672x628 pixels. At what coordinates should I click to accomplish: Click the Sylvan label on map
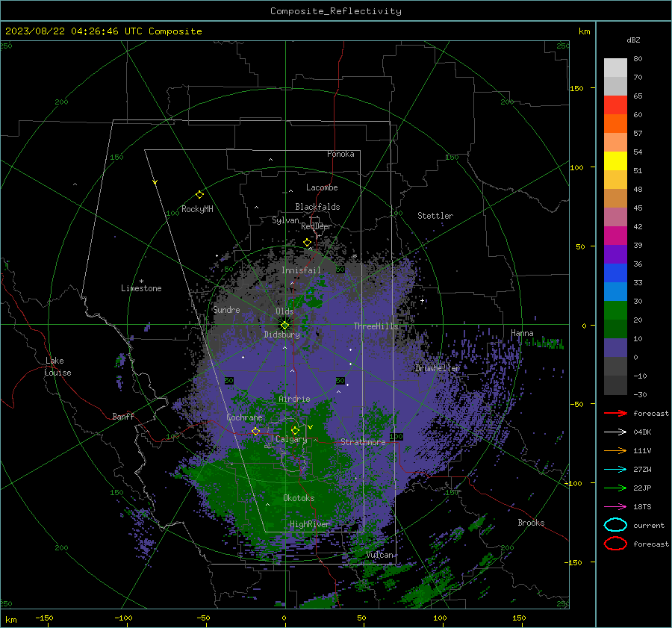pyautogui.click(x=285, y=220)
